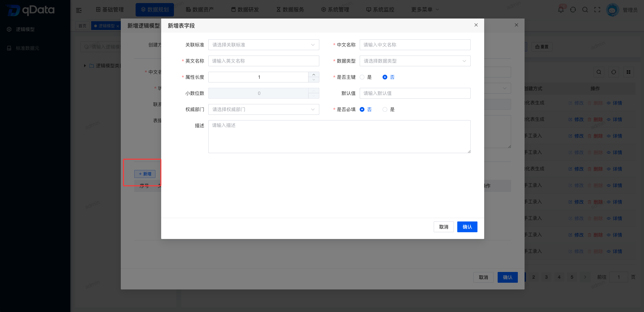Click 确认 in 新增逻辑模型 dialog
The image size is (644, 312).
click(508, 277)
